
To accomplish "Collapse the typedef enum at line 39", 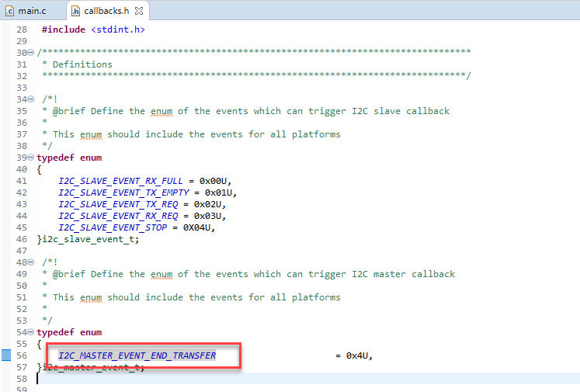I will (31, 158).
